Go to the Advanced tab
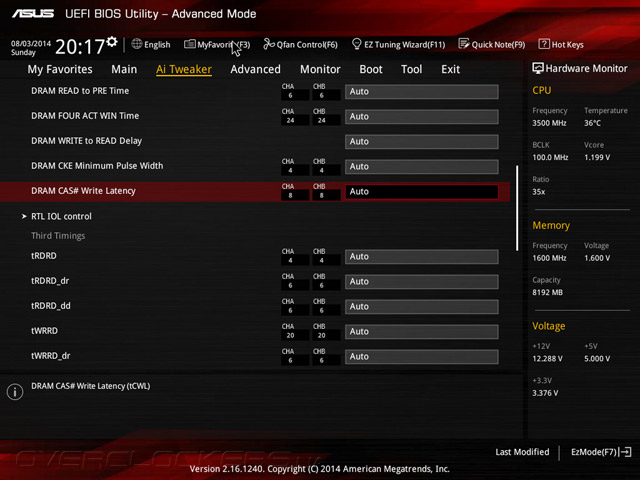The width and height of the screenshot is (640, 480). (255, 69)
